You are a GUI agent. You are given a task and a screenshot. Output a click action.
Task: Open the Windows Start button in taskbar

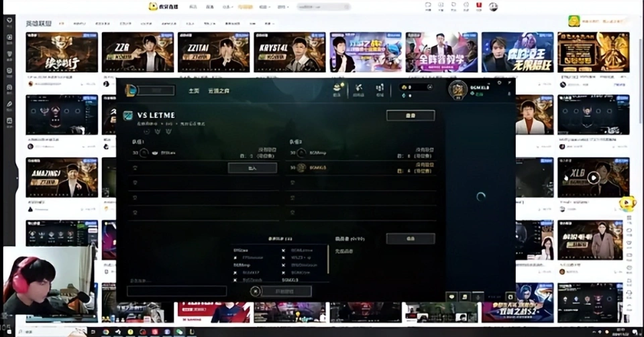point(5,332)
